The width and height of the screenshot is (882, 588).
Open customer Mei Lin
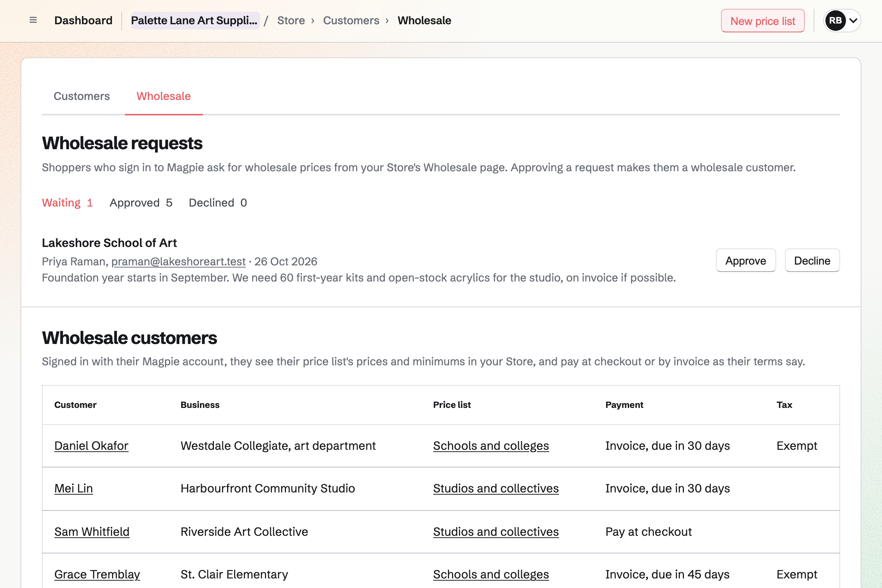click(x=73, y=489)
